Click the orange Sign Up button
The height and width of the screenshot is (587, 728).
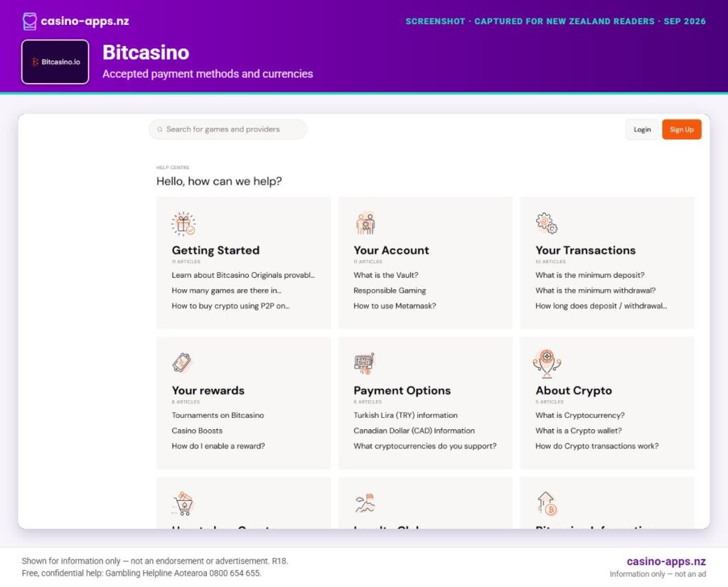(x=682, y=129)
